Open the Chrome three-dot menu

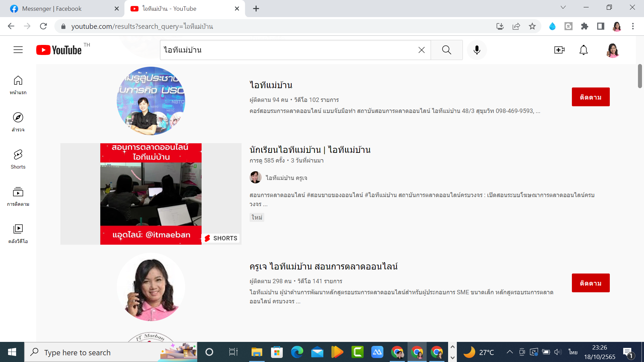[633, 26]
